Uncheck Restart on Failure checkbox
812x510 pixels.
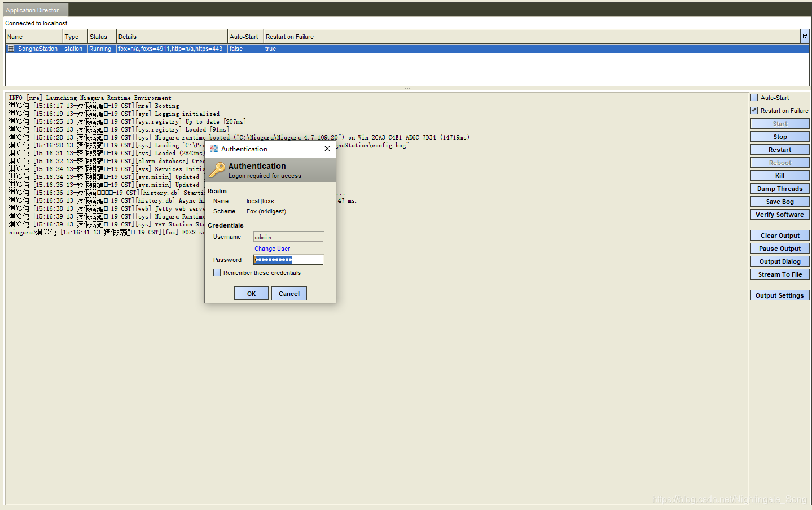(754, 111)
